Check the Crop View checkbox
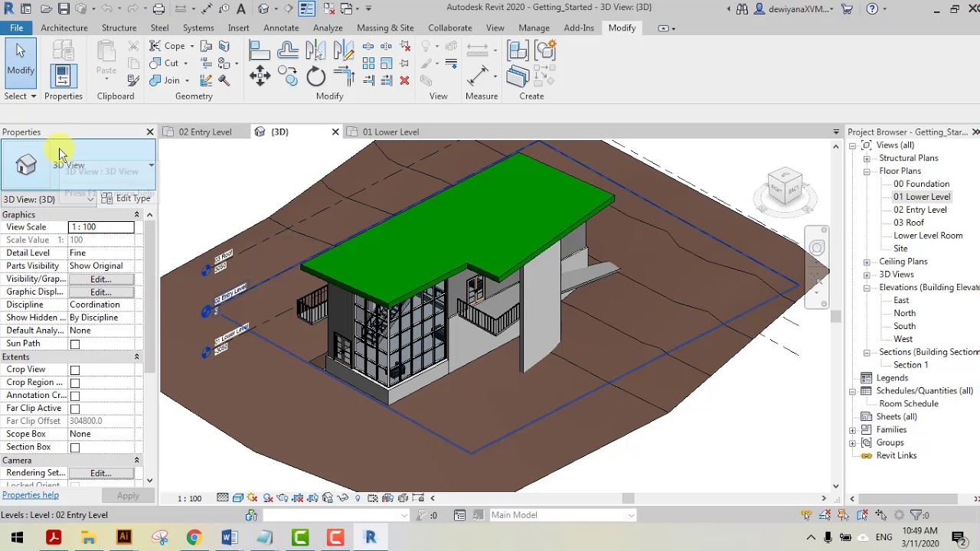The width and height of the screenshot is (980, 551). 75,370
